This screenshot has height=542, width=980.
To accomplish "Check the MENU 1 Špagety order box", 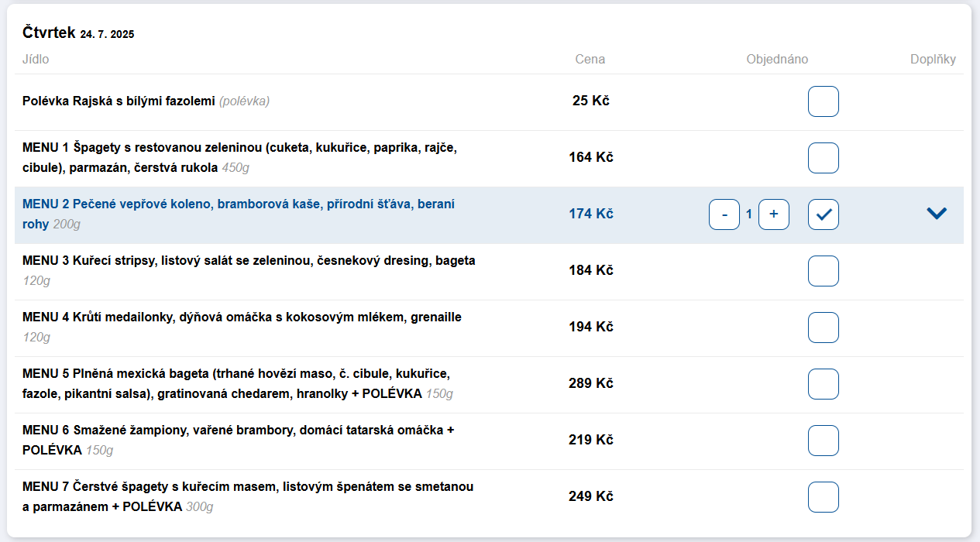I will (823, 158).
